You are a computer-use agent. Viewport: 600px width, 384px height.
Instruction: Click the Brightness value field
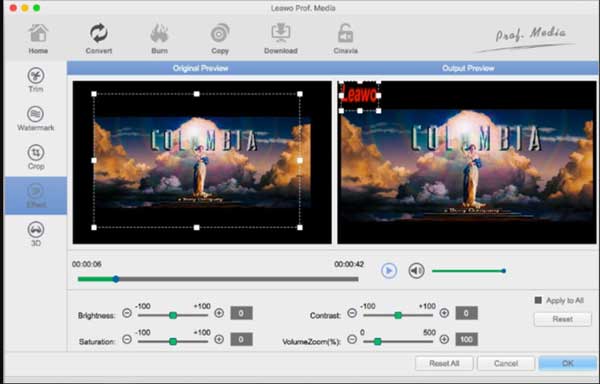coord(241,313)
